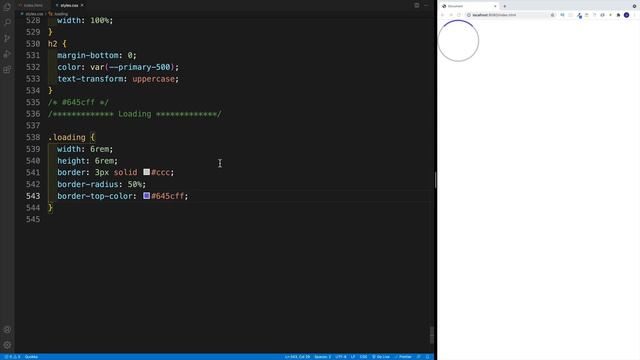Click UTF-8 encoding in status bar
This screenshot has width=640, height=360.
click(x=341, y=357)
